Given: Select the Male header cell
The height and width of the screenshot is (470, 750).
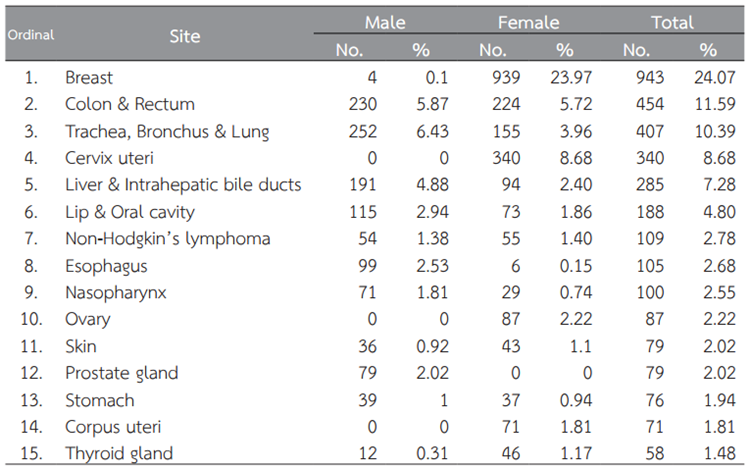Looking at the screenshot, I should pos(385,22).
